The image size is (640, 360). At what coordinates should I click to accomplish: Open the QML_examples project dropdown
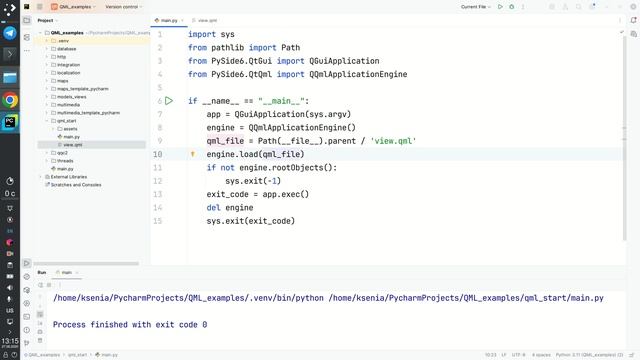tap(73, 7)
